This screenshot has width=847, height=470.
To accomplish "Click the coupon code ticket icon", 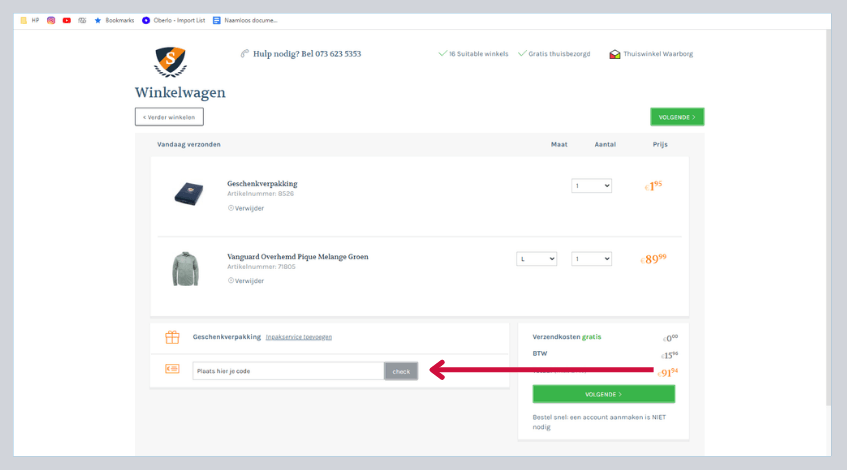I will (x=172, y=370).
